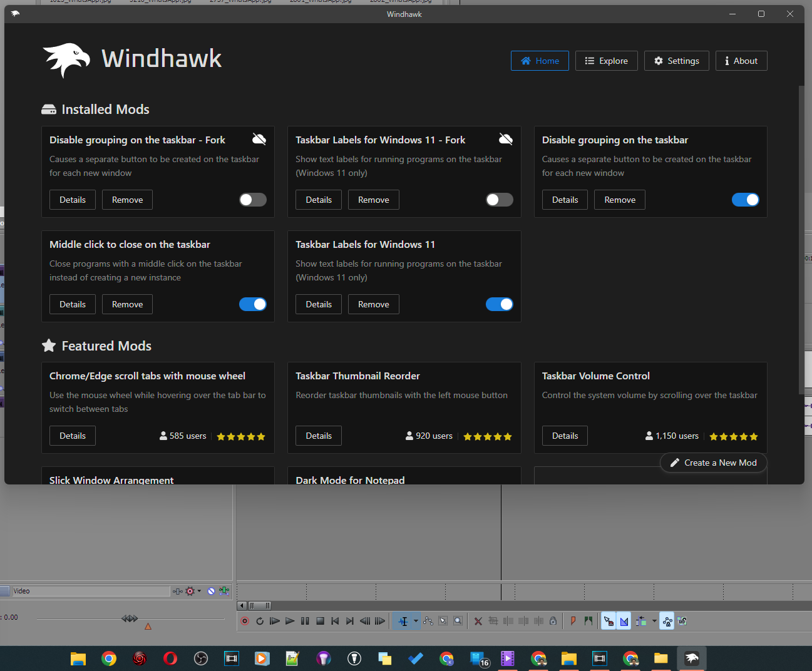Toggle Auto Ripple in the editor toolbar

640,621
